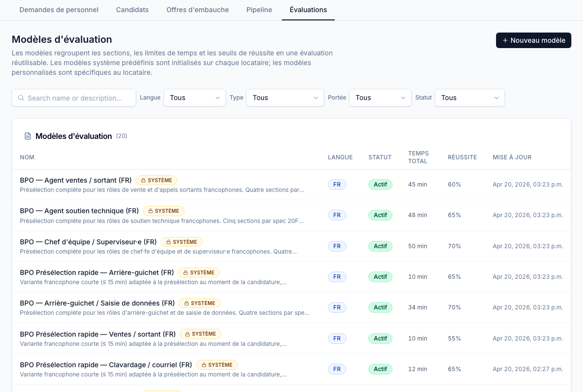The image size is (583, 392).
Task: Click the TEMPS TOTAL column header
Action: click(x=418, y=157)
